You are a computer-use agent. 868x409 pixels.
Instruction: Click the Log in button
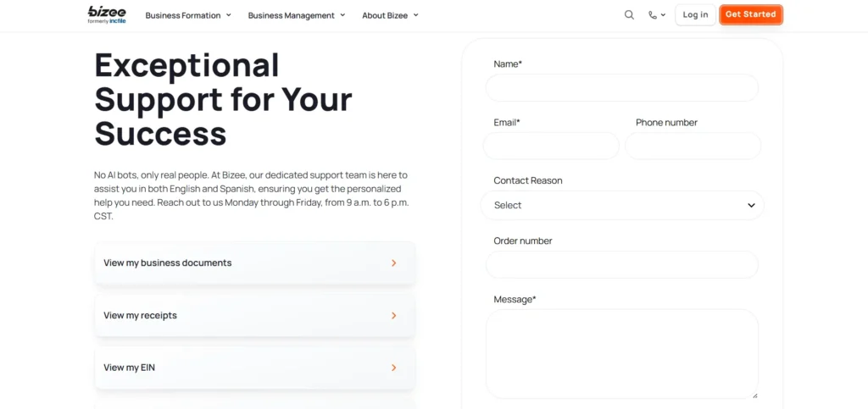[695, 14]
